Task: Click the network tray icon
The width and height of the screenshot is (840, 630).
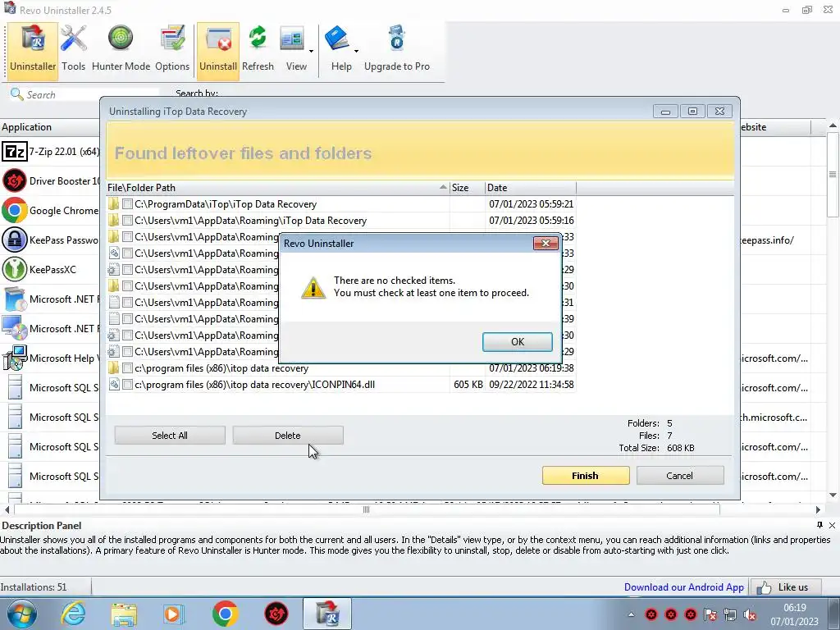Action: [x=729, y=614]
